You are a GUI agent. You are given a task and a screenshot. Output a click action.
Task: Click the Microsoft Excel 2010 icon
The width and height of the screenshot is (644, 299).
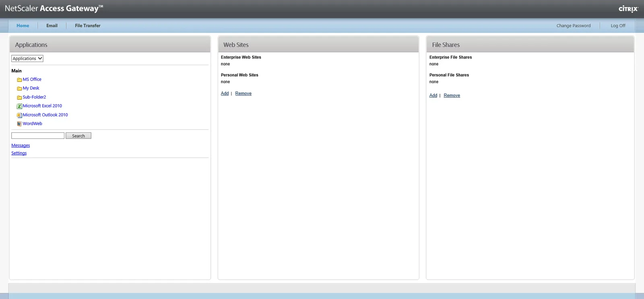[19, 106]
